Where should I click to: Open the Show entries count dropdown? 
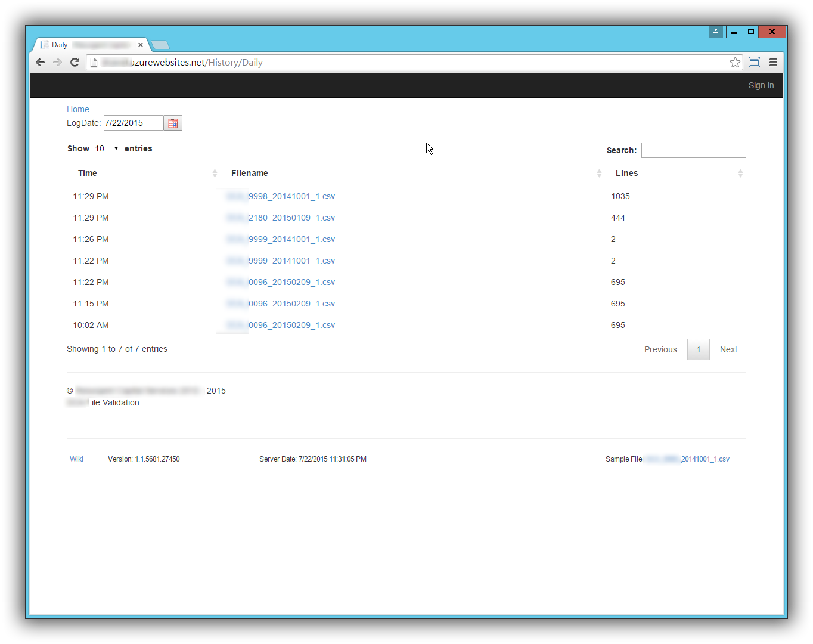click(107, 148)
